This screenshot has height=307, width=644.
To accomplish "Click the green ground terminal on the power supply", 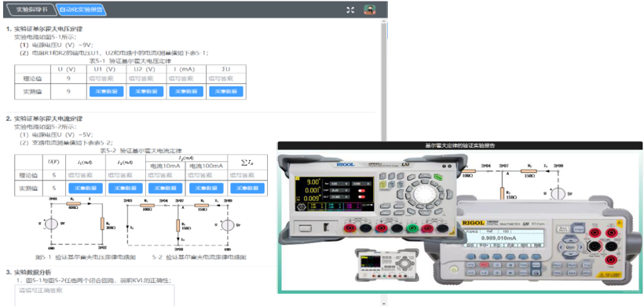I will 412,228.
